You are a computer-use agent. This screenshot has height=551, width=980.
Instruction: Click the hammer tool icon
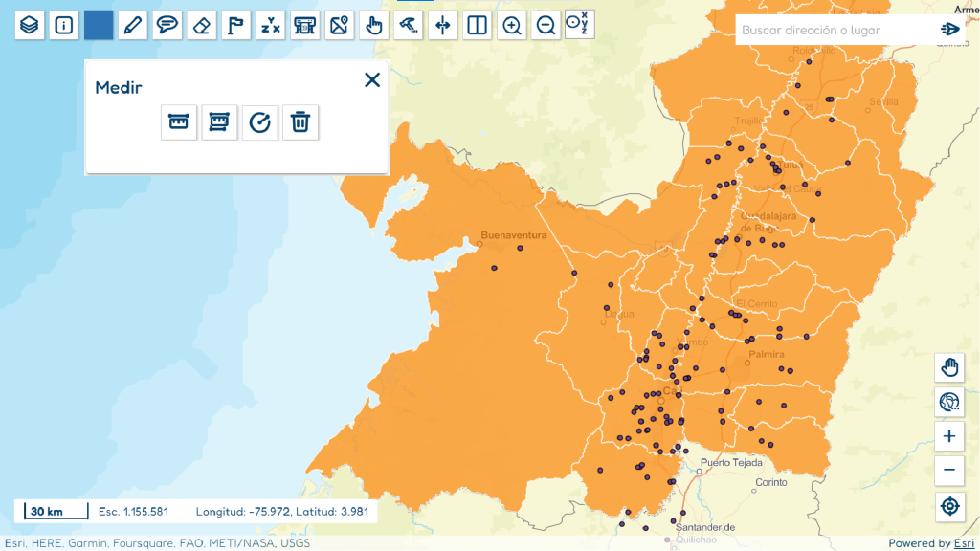click(408, 26)
